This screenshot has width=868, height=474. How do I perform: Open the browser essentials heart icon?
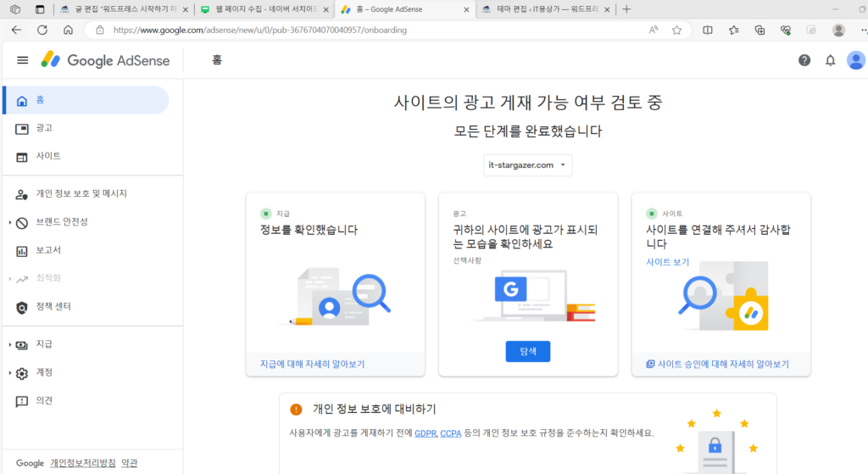(786, 30)
